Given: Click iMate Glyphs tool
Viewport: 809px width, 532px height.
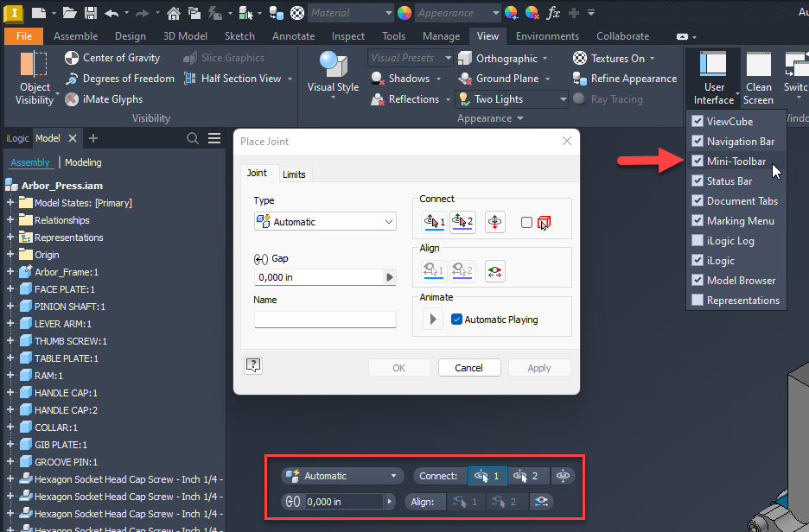Looking at the screenshot, I should coord(104,99).
